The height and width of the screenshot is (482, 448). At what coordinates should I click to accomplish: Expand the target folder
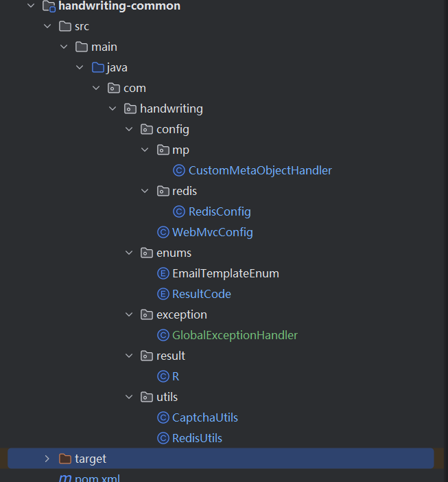(x=47, y=459)
